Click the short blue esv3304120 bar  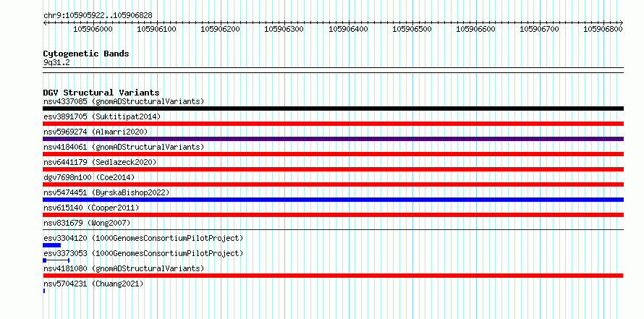click(52, 245)
